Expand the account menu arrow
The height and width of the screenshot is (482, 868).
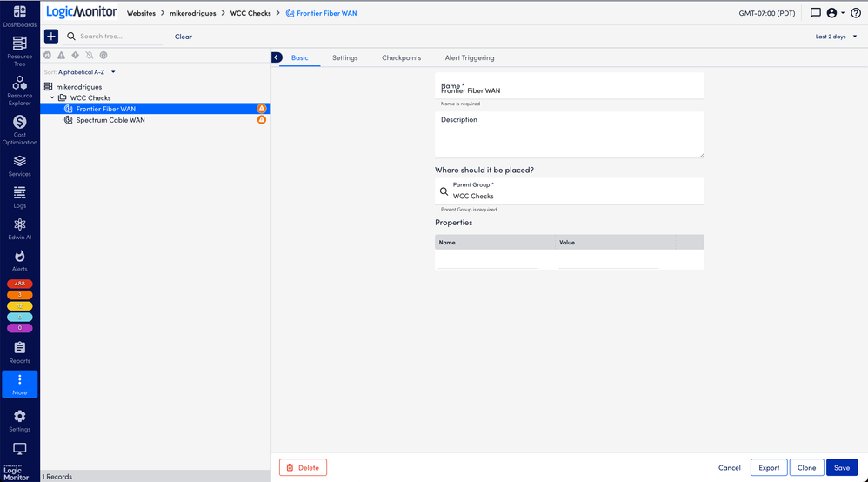tap(843, 13)
